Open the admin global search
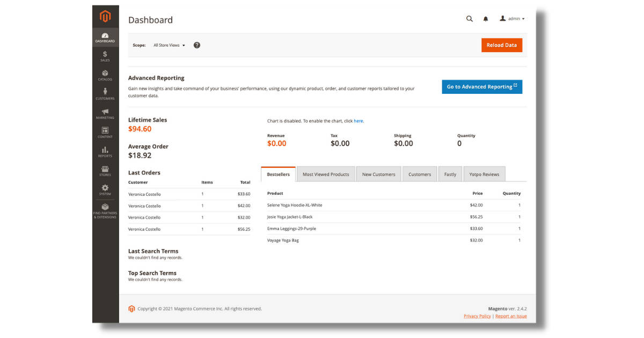This screenshot has height=338, width=644. click(x=469, y=19)
